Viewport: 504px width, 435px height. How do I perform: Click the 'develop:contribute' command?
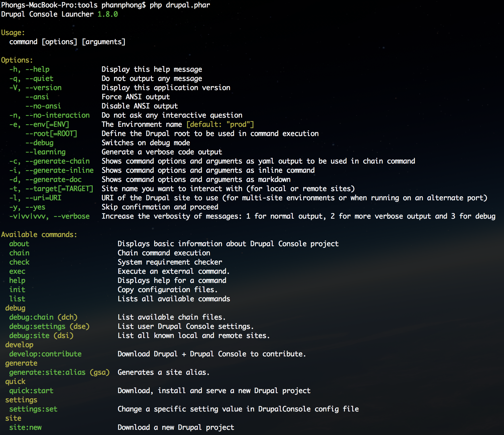[x=45, y=354]
